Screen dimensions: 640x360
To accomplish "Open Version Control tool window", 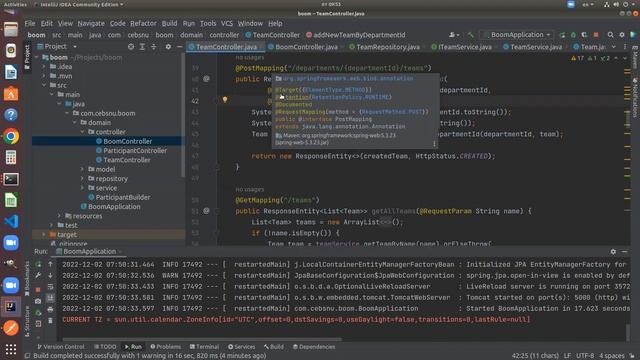I will tap(60, 347).
